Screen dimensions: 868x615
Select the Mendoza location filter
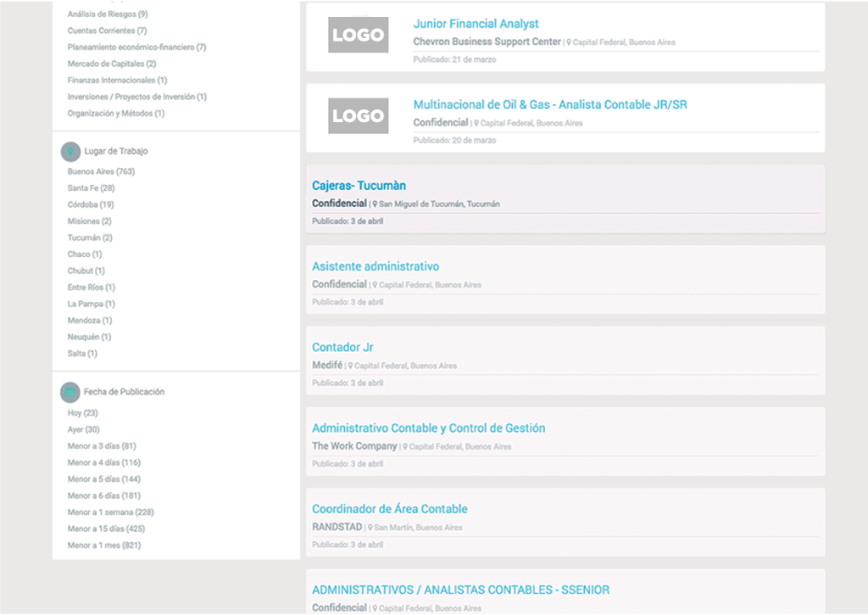[89, 321]
